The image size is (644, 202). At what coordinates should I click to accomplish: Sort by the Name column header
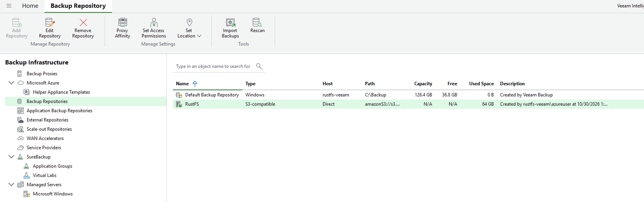tap(182, 84)
